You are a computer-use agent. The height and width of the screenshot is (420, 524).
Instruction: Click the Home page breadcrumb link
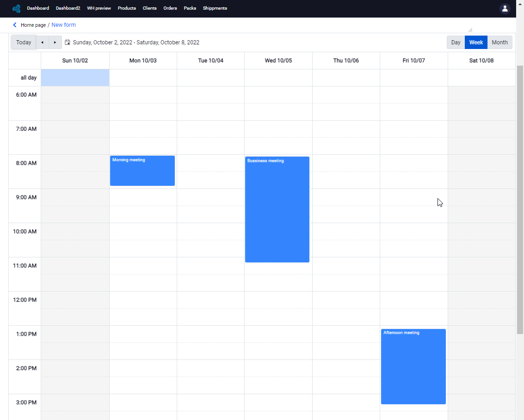point(33,25)
